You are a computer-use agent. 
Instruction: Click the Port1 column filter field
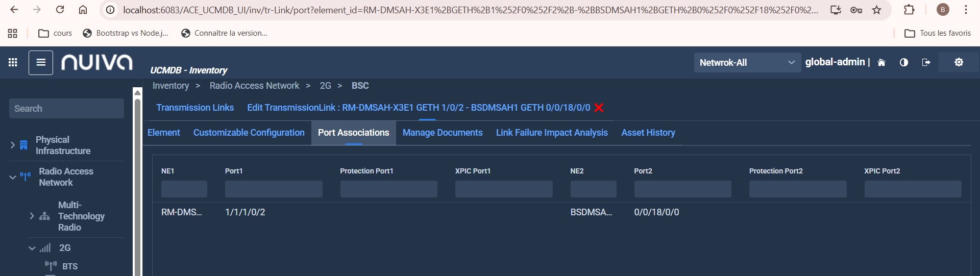[x=274, y=189]
